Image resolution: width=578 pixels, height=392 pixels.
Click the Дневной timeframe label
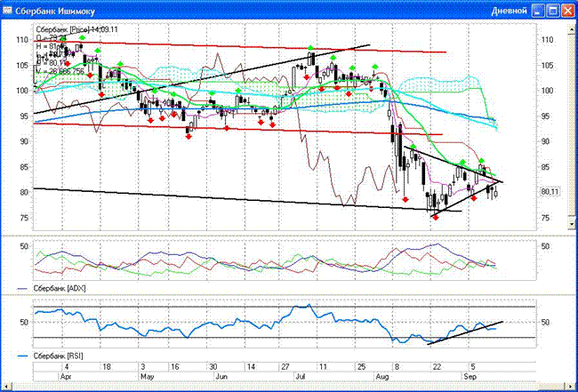click(x=509, y=11)
